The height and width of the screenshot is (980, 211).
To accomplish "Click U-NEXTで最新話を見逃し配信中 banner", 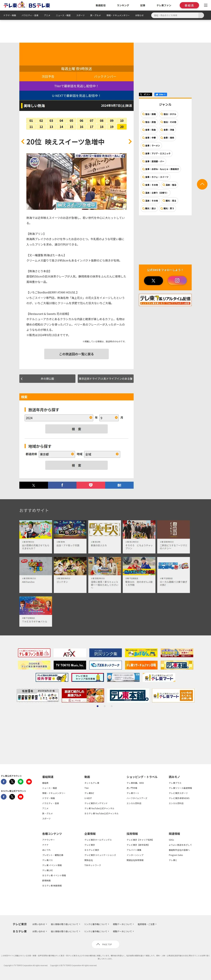I will point(76,95).
